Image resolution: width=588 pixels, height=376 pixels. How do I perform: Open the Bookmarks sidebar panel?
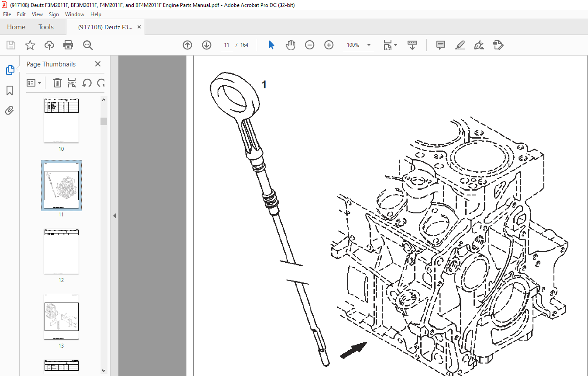(10, 91)
